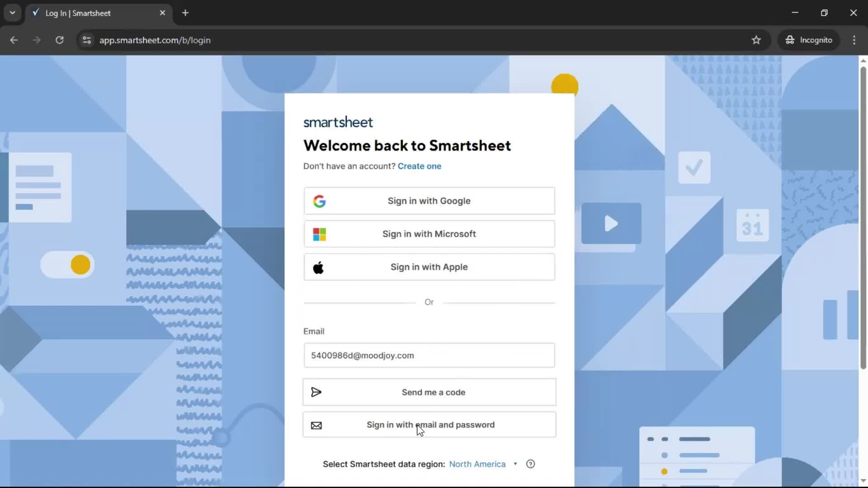
Task: Open the help question mark icon
Action: pyautogui.click(x=530, y=464)
